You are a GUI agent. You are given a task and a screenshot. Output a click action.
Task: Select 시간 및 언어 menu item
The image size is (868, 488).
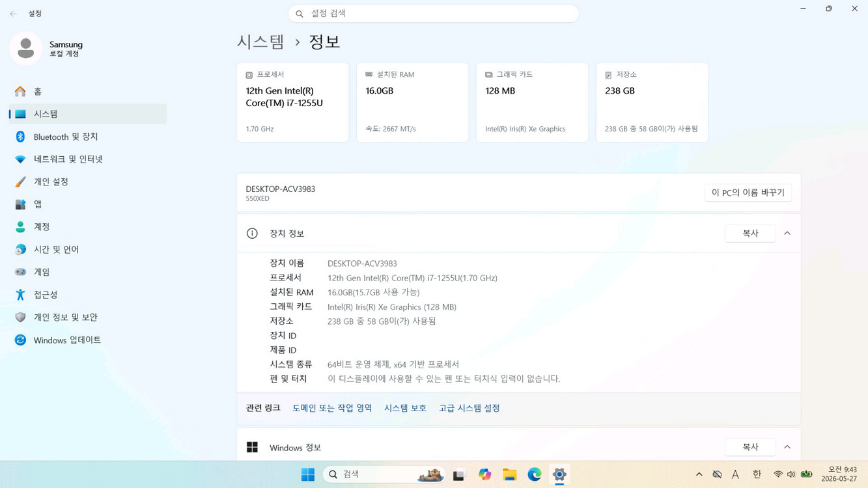(88, 249)
